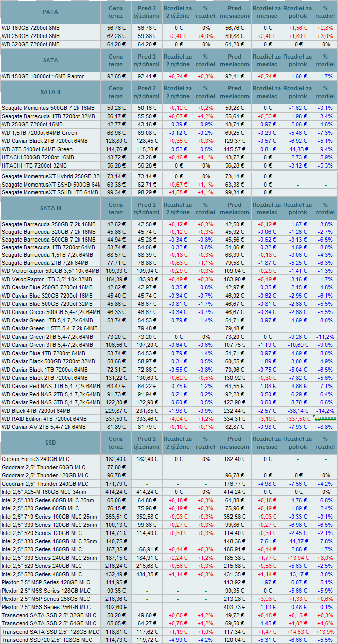Click WD Caviar Green 1,5TB 5,4-7,2k 64MB label
Screen dimensions: 338x644
tap(49, 328)
